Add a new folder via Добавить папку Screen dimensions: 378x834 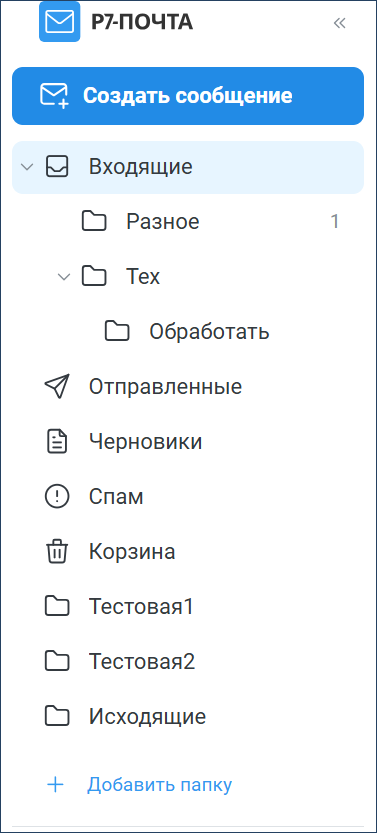[x=159, y=785]
